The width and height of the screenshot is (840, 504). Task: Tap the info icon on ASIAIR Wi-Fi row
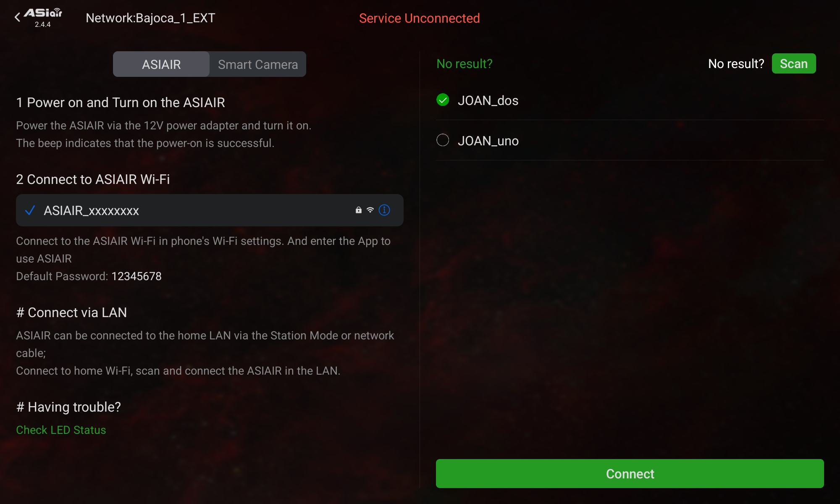384,210
